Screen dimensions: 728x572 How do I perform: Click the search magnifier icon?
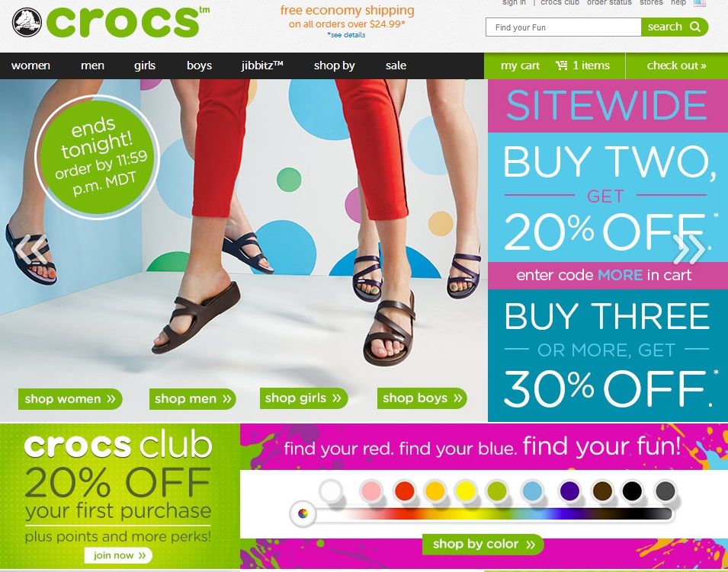coord(695,27)
